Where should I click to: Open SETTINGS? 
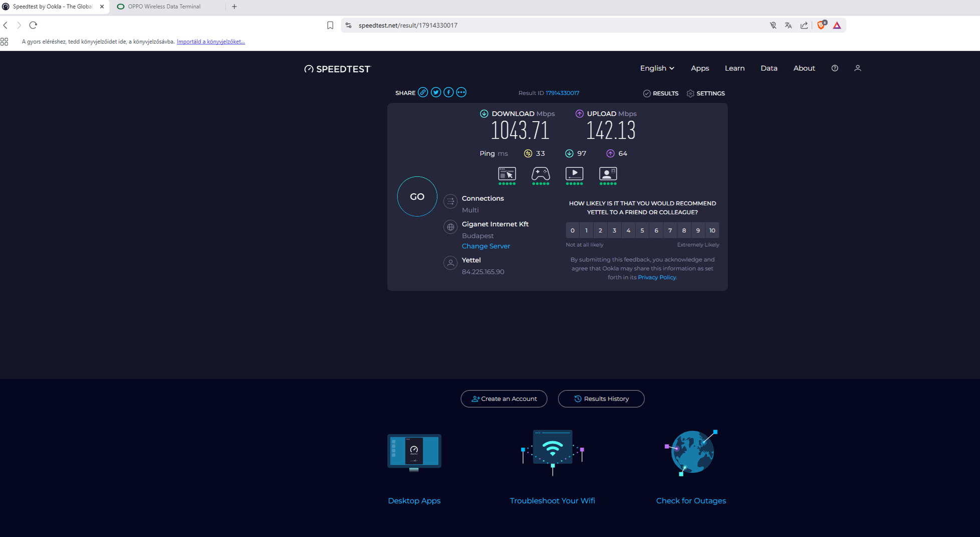point(705,94)
